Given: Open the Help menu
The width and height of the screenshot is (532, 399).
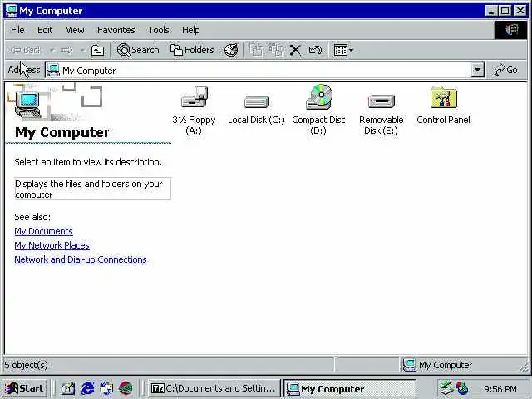Looking at the screenshot, I should pos(190,30).
